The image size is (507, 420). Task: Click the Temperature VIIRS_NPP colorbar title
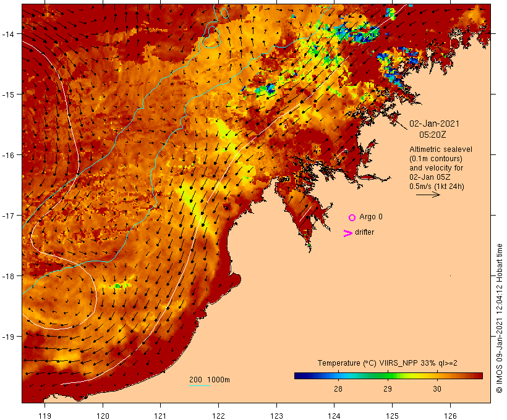click(x=388, y=363)
